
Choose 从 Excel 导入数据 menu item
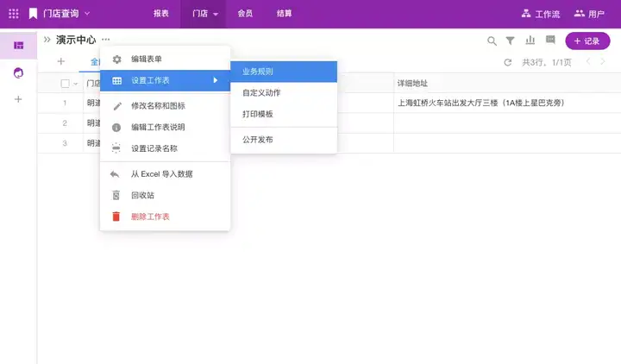[x=165, y=174]
